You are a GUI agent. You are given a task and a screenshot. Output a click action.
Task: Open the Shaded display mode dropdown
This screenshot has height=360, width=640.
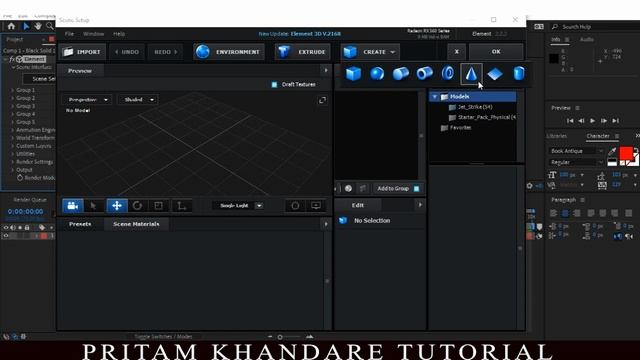coord(138,100)
